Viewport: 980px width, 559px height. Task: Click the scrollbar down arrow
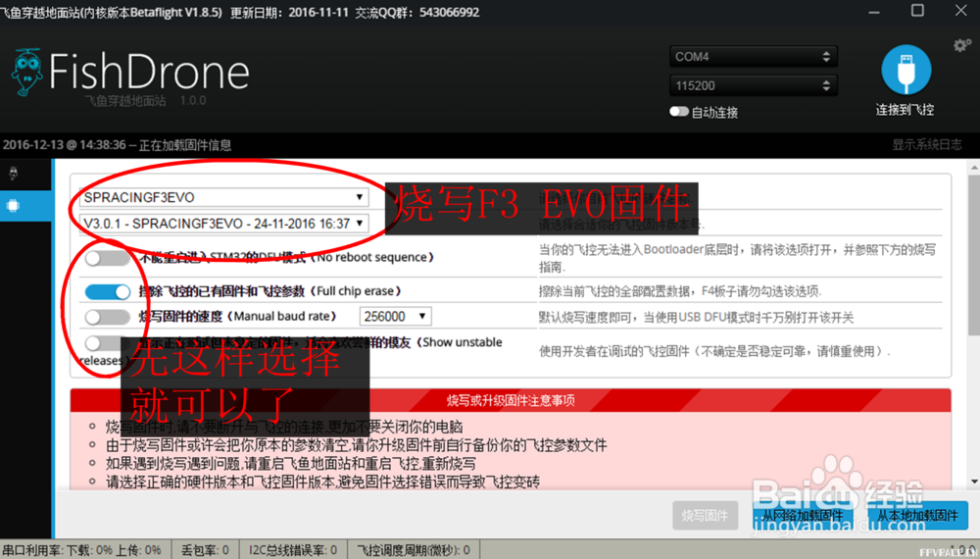[x=974, y=482]
